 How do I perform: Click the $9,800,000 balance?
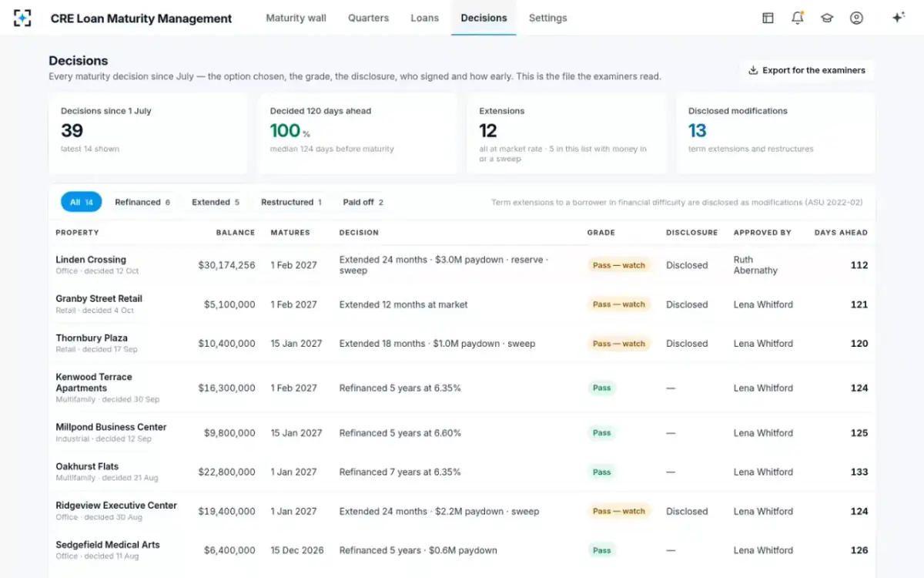coord(229,433)
